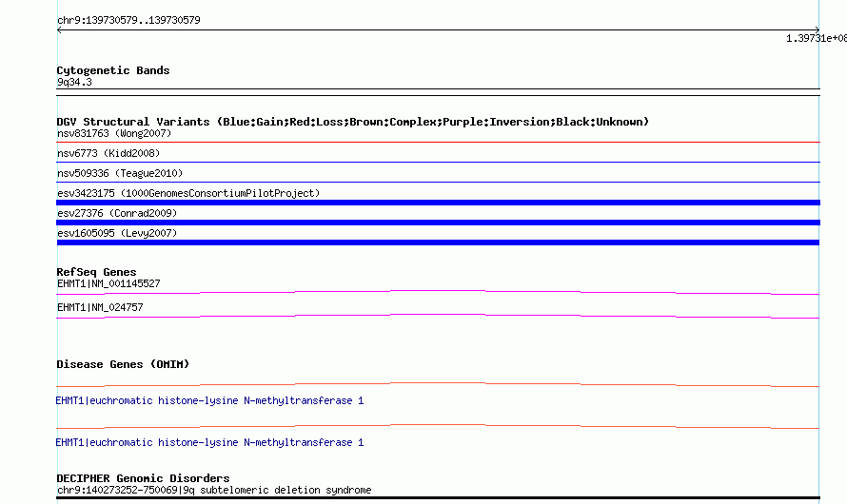Click the nsv509336 (Teague2010) label
The width and height of the screenshot is (847, 504).
(120, 173)
